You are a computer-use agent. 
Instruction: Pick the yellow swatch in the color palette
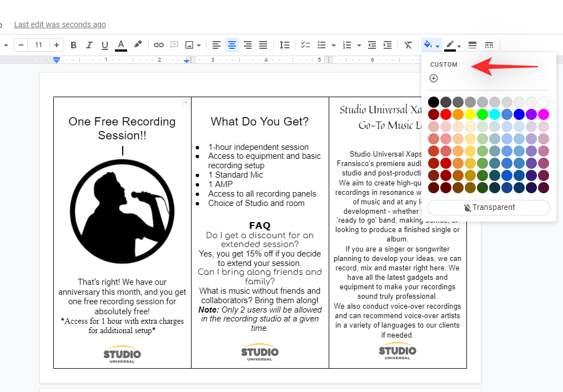point(470,114)
